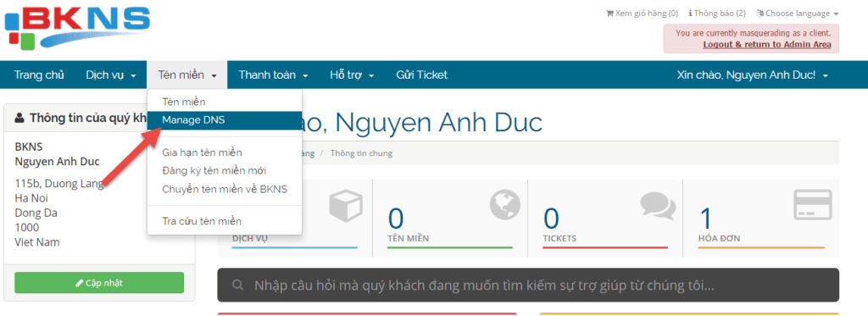Select Manage DNS menu entry

tap(224, 120)
